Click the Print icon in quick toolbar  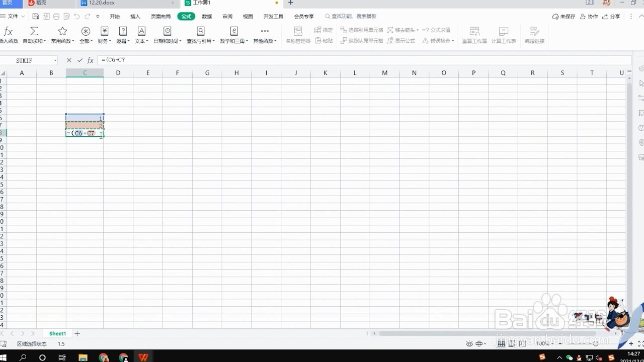click(x=56, y=17)
